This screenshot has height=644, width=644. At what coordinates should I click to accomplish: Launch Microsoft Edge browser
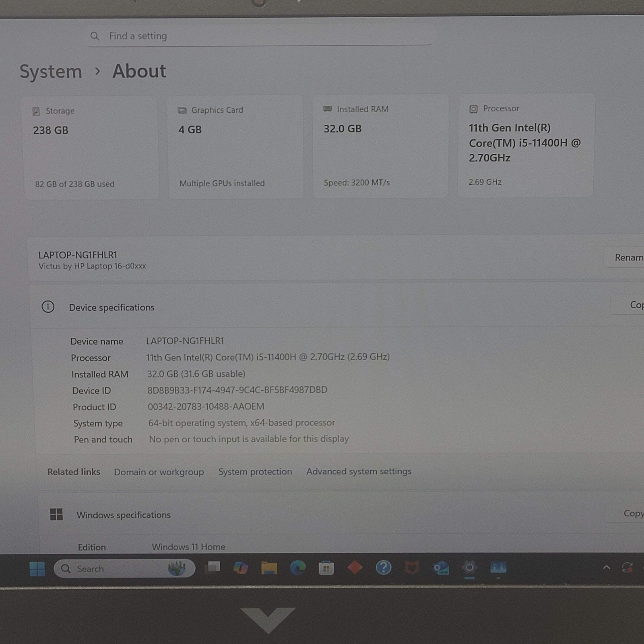[298, 568]
